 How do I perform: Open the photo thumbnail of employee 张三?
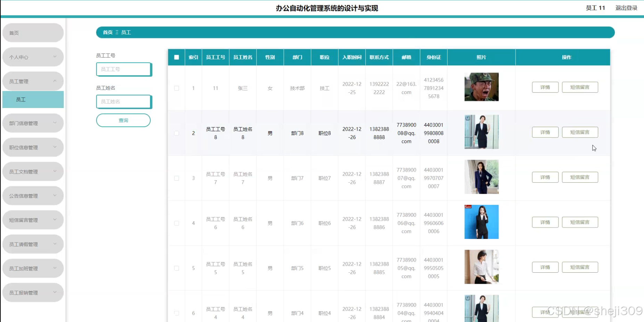point(481,87)
